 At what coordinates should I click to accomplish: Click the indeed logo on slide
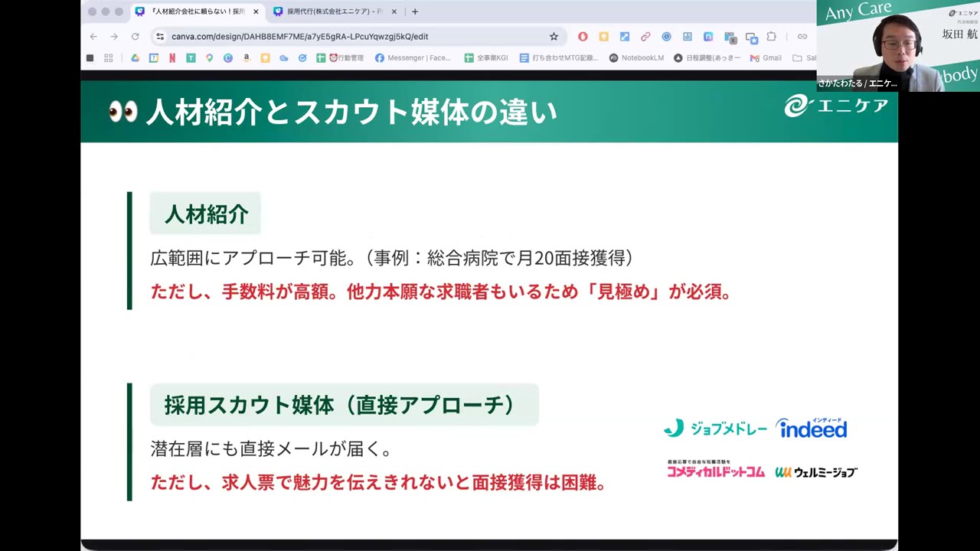pos(812,428)
